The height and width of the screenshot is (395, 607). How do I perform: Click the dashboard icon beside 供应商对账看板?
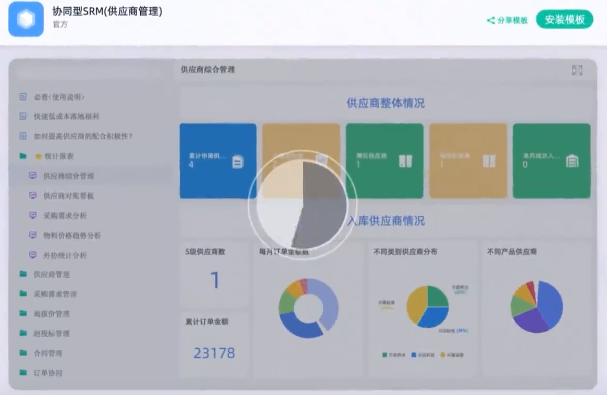click(33, 195)
